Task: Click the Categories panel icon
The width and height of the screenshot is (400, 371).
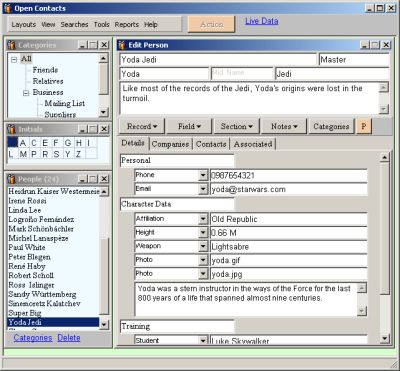Action: tap(12, 45)
